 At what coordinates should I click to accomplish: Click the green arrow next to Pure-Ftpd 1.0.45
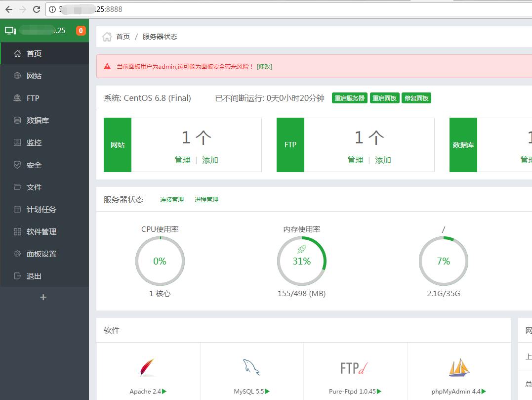pyautogui.click(x=379, y=392)
